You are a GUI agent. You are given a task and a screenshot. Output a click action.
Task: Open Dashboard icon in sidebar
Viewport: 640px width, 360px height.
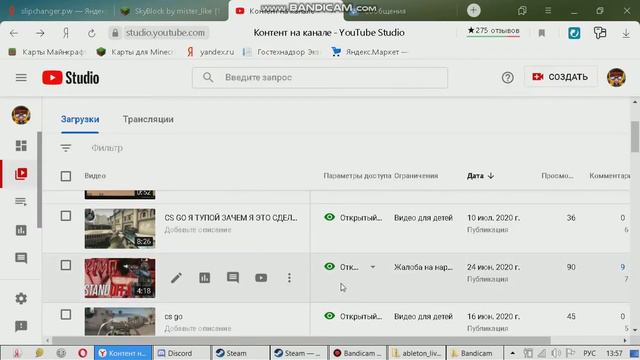(x=21, y=146)
